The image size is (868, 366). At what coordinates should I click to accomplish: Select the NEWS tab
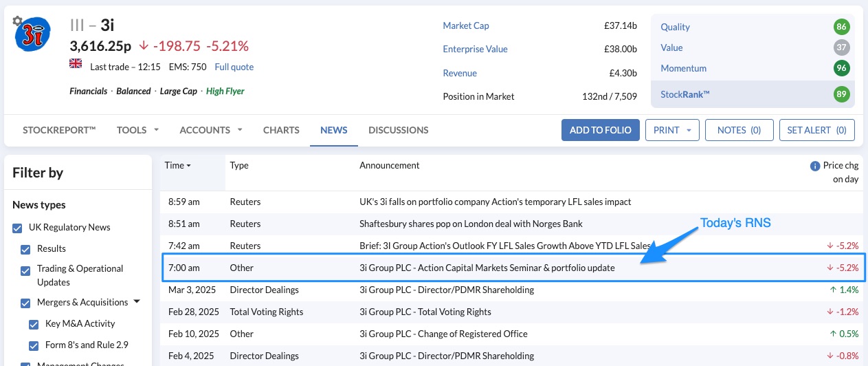pos(334,130)
